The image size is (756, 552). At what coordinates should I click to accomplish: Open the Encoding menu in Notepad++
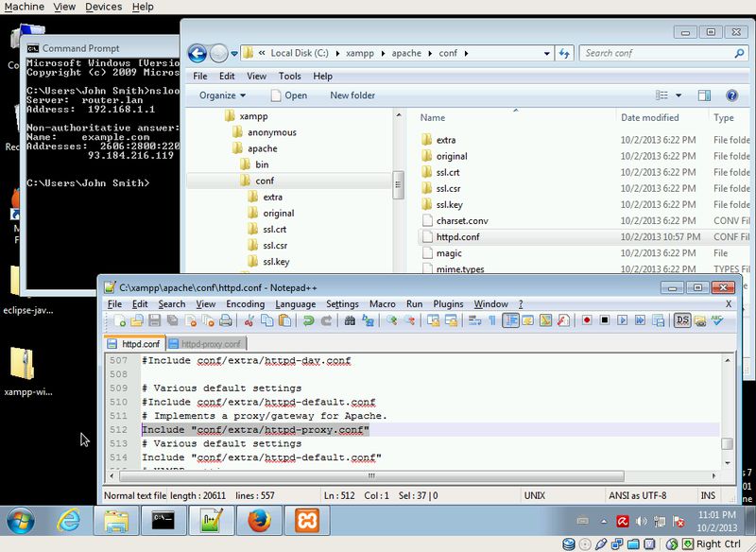pos(245,304)
